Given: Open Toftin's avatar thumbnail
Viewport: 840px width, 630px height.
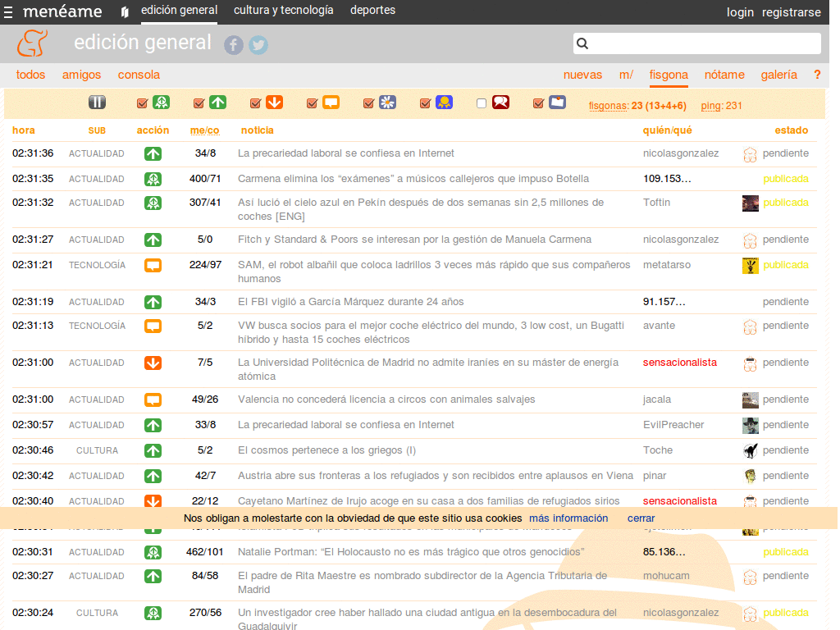Looking at the screenshot, I should click(x=750, y=203).
